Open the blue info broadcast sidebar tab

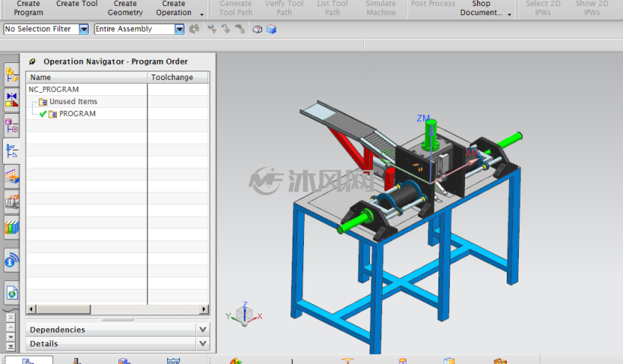tap(11, 261)
